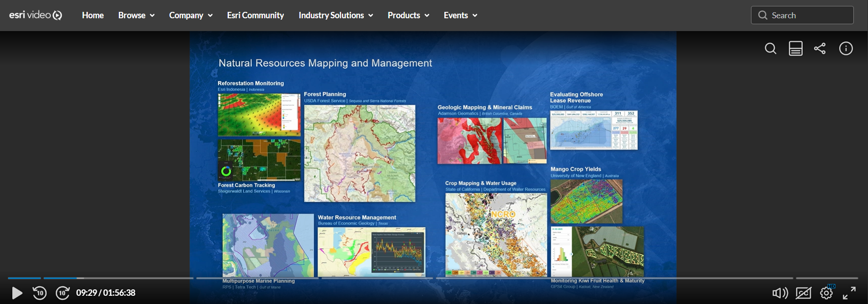Expand the Company menu
This screenshot has height=304, width=868.
point(191,15)
